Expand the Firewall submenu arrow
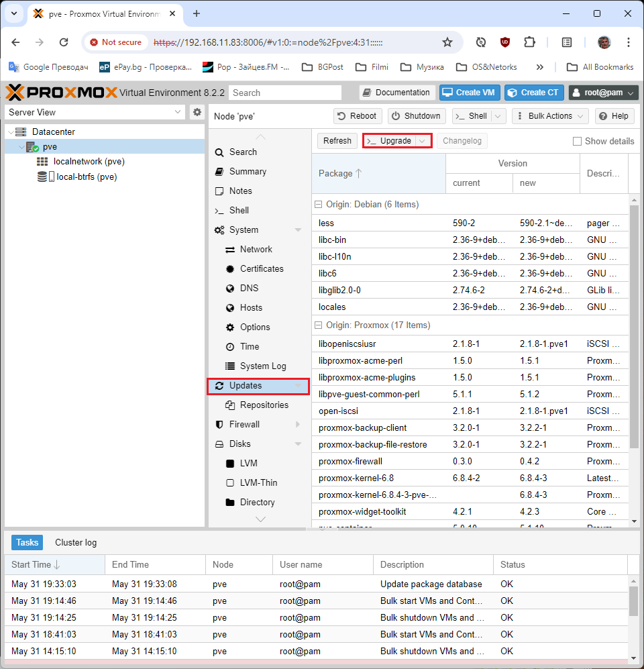Viewport: 644px width, 669px height. (298, 425)
